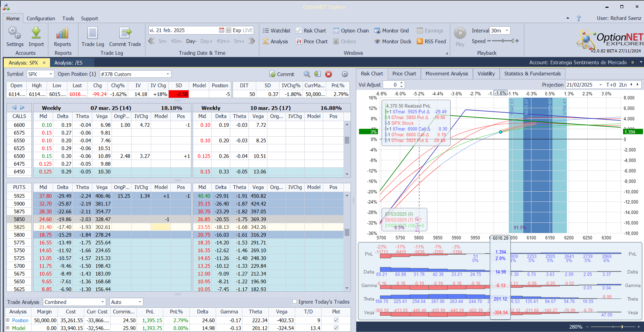
Task: Open the Projection date dropdown
Action: pos(600,85)
